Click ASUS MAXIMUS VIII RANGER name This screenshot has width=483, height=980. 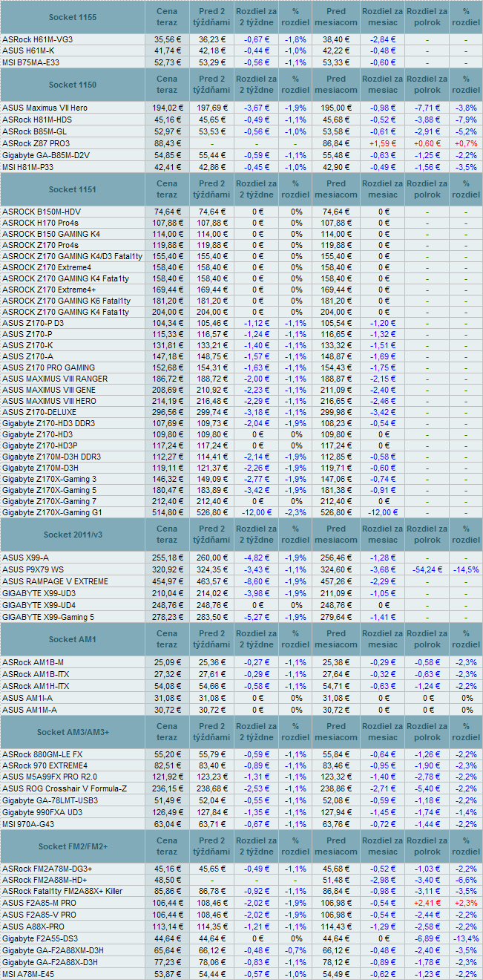(x=55, y=379)
